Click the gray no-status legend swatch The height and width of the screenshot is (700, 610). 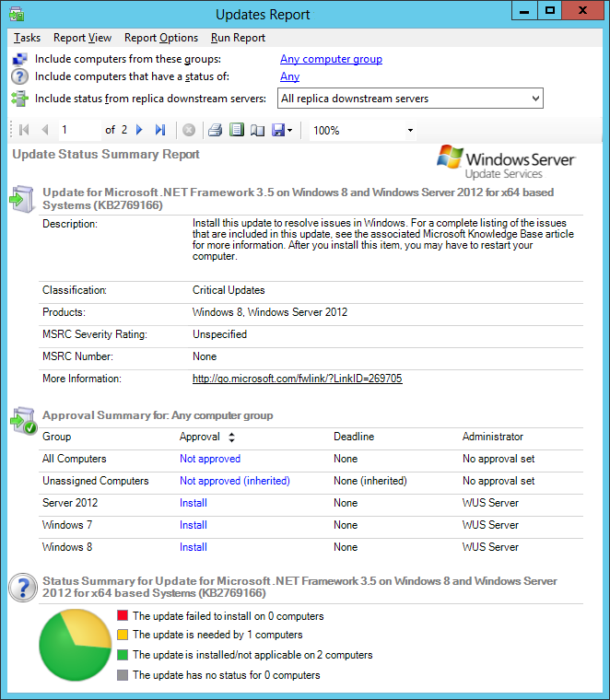tap(123, 675)
